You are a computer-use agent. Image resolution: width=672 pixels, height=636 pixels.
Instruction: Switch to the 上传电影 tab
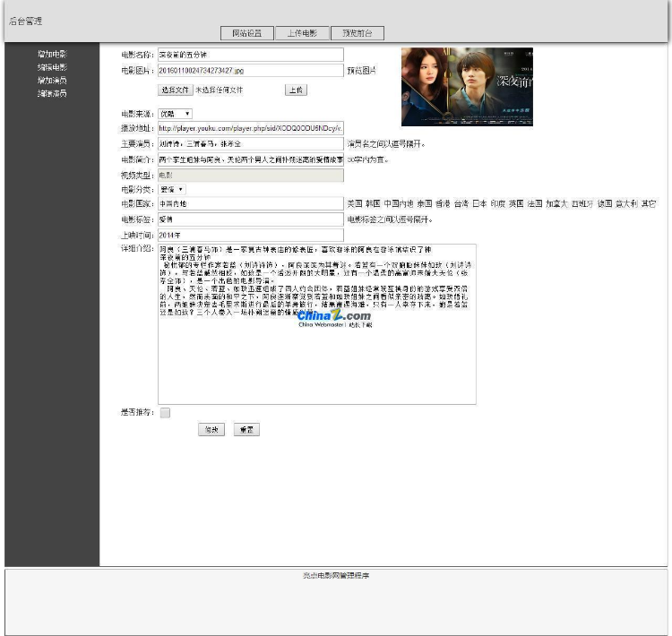click(x=301, y=33)
